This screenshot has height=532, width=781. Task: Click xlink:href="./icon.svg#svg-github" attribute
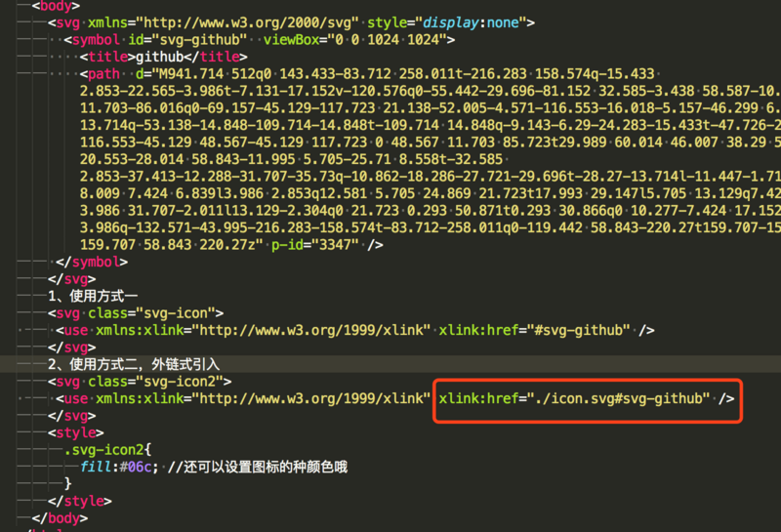click(x=574, y=398)
